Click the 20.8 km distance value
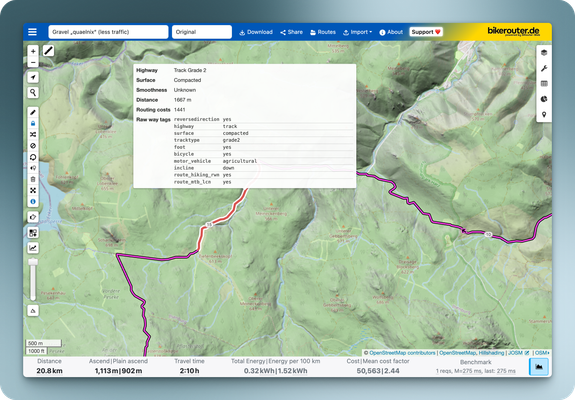This screenshot has width=575, height=400. tap(50, 371)
